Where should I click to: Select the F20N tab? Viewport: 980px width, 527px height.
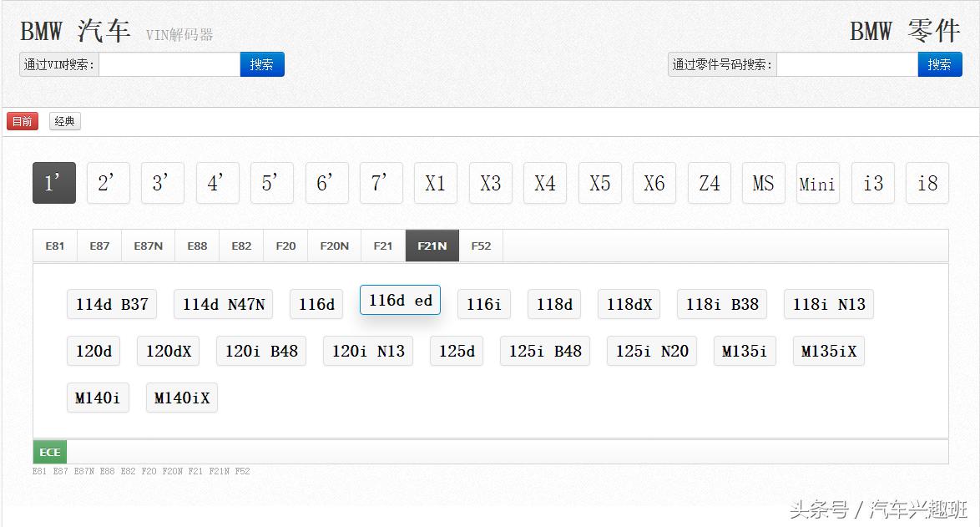point(335,246)
